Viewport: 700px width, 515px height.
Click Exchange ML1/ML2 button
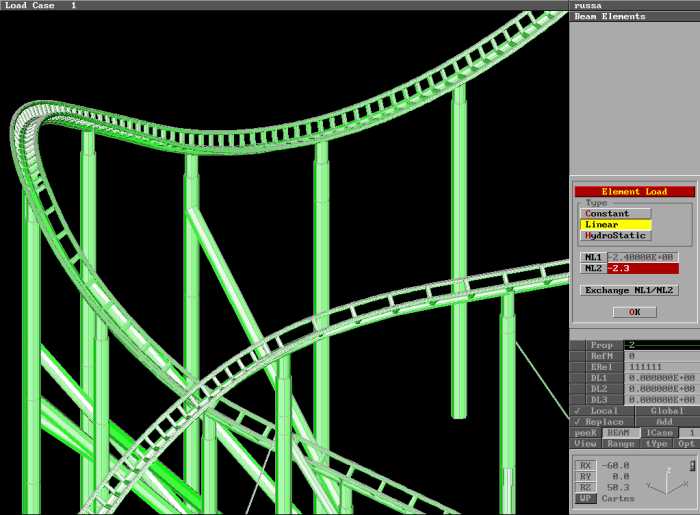tap(630, 290)
